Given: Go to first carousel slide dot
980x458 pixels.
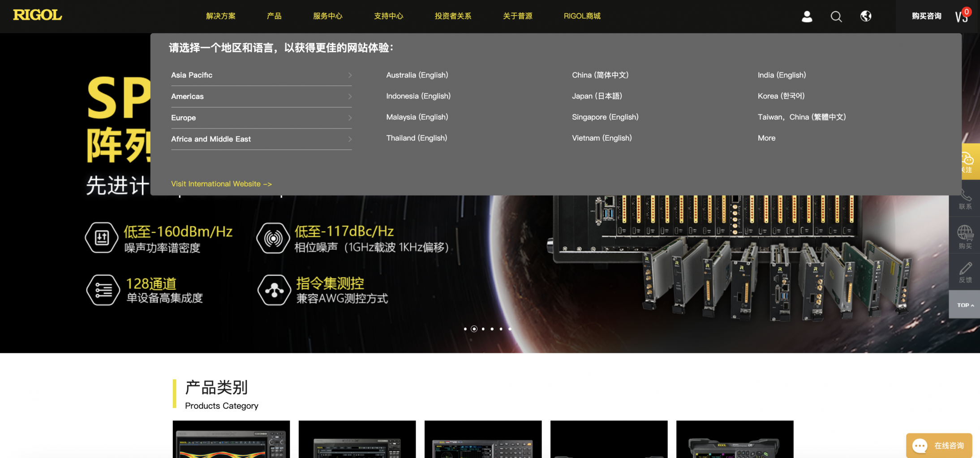Looking at the screenshot, I should point(465,329).
